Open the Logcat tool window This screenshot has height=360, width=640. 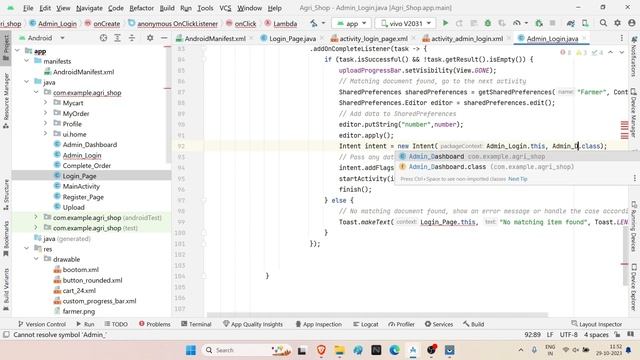(x=366, y=324)
